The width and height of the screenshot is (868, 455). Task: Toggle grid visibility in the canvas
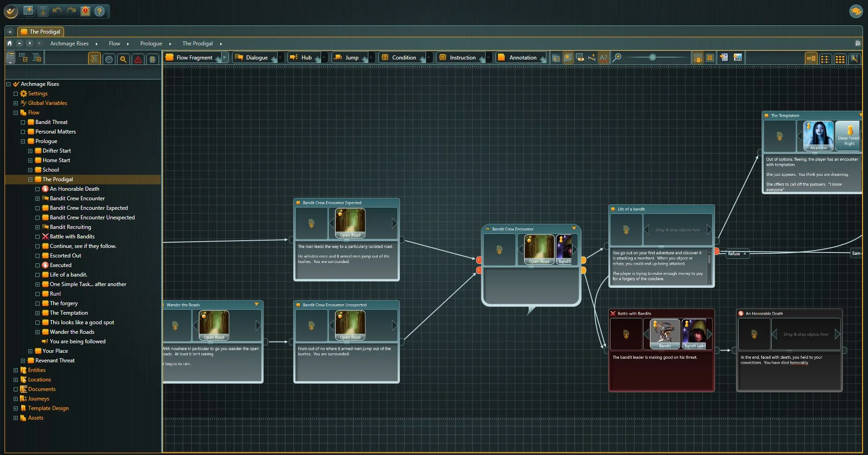click(698, 58)
